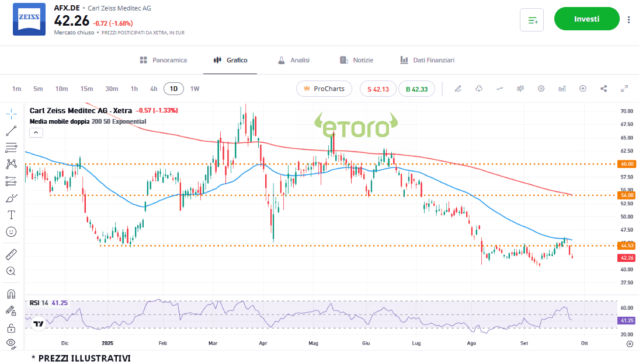The image size is (639, 364).
Task: Select the trend line drawing tool
Action: coord(11,130)
